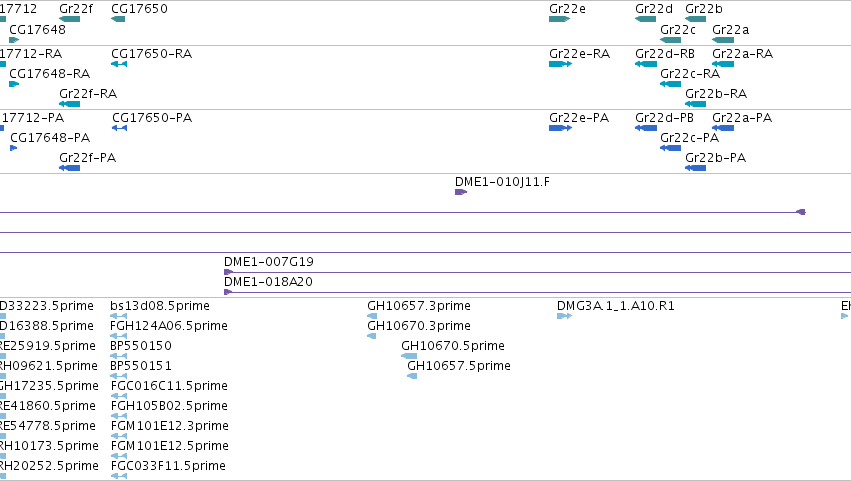Click the DME1-018A20 label
851x481 pixels.
pos(268,282)
